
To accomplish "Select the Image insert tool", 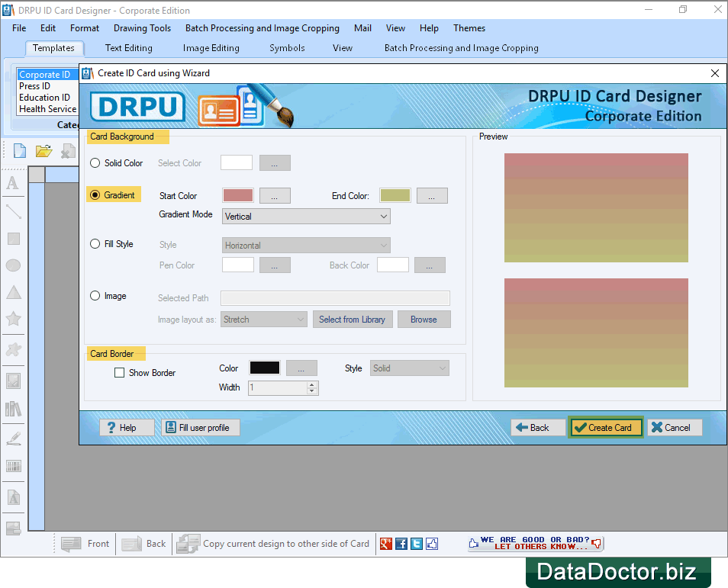I will click(14, 381).
